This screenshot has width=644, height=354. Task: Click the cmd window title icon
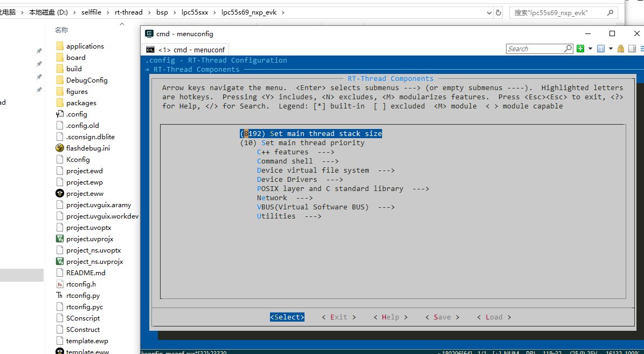coord(149,33)
